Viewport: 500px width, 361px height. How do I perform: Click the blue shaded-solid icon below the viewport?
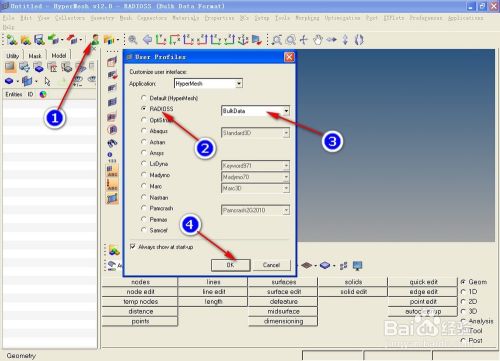325,266
